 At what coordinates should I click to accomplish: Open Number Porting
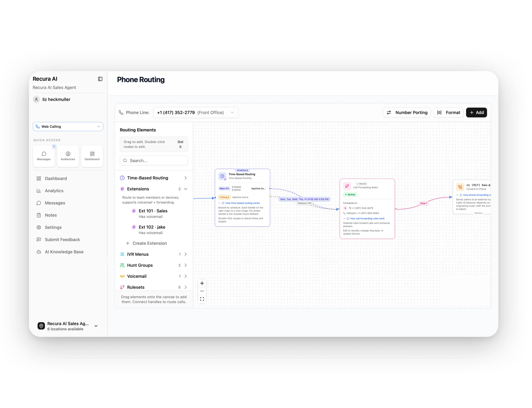coord(407,113)
